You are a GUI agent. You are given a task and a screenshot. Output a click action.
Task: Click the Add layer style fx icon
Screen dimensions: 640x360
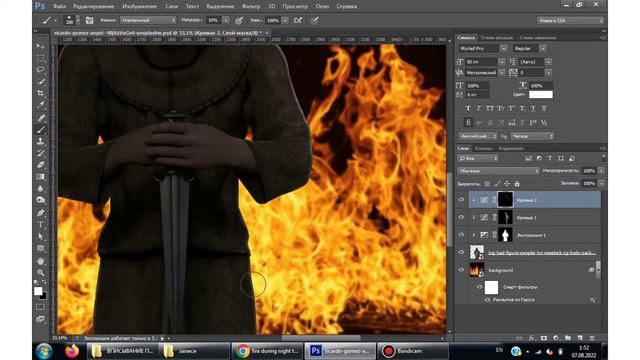(531, 338)
